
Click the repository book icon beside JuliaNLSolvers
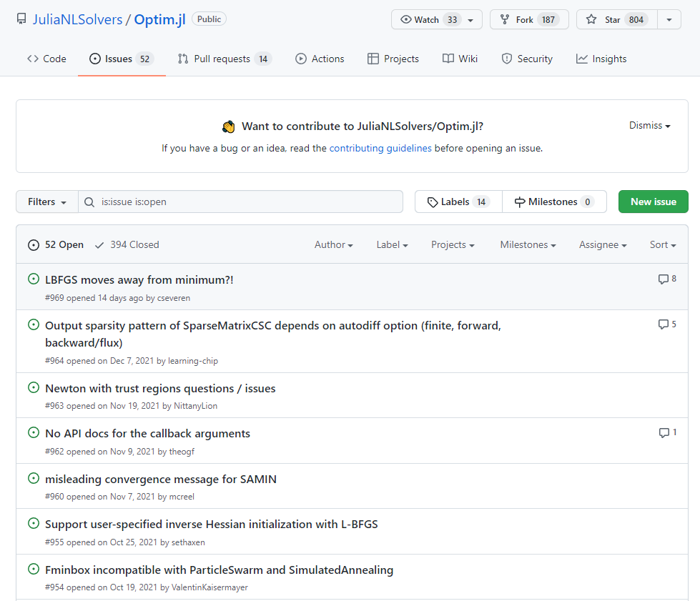click(21, 19)
